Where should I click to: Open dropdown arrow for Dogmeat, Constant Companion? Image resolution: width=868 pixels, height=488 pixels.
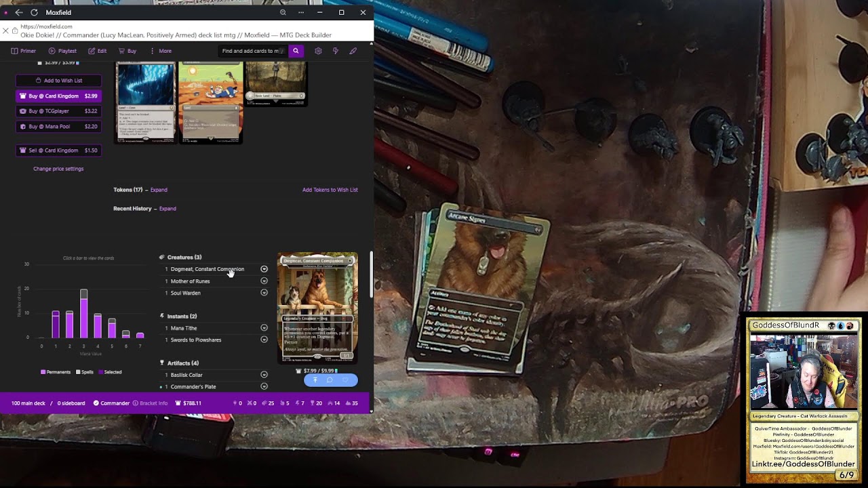264,269
